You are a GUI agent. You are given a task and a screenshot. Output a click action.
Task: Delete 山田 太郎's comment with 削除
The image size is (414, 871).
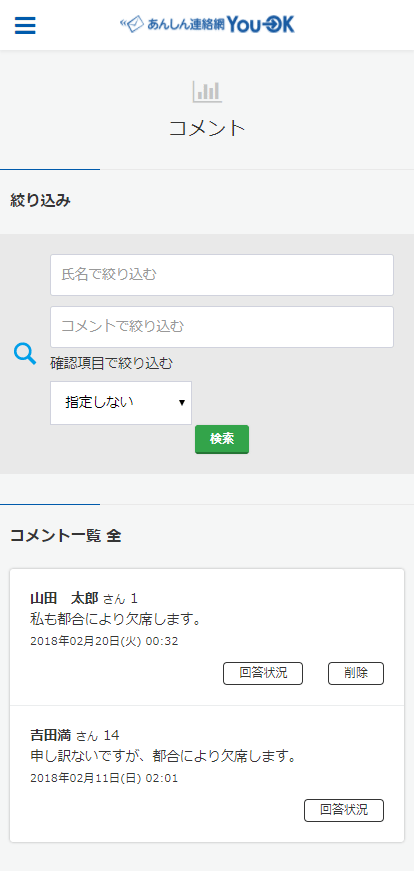[356, 673]
